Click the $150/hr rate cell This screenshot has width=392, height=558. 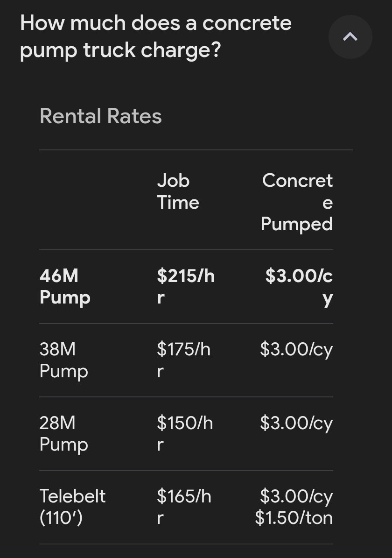185,433
